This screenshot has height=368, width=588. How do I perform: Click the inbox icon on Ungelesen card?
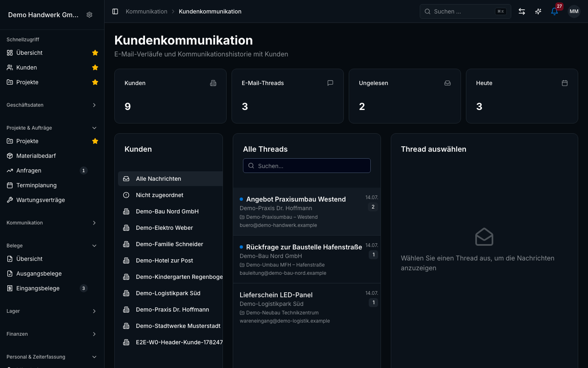click(x=448, y=83)
